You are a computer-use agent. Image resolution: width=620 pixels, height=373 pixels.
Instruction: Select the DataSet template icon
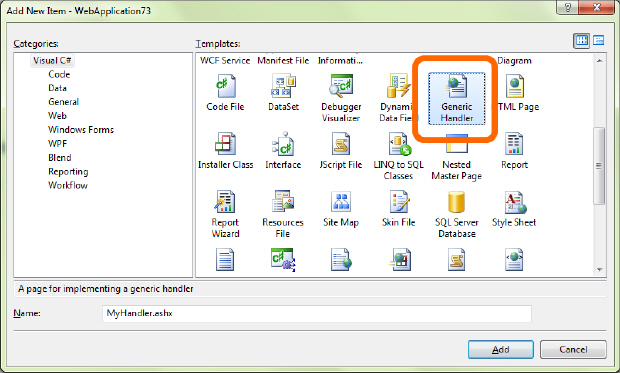[283, 86]
